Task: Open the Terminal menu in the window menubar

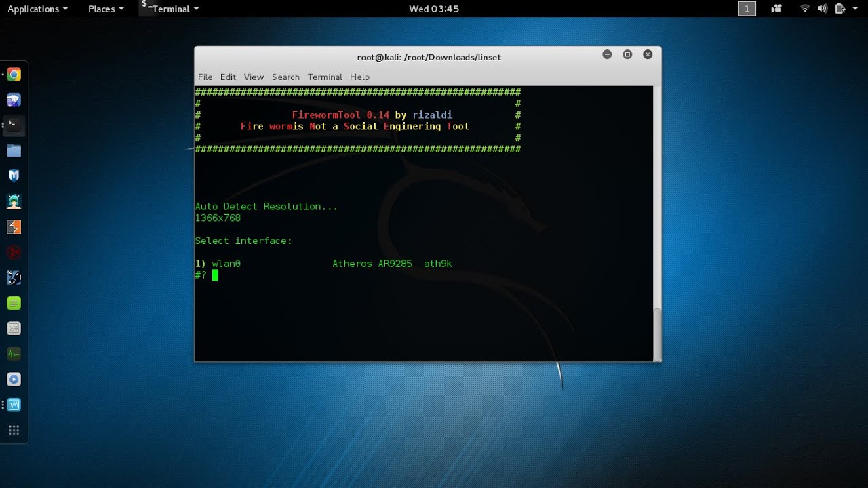Action: (x=325, y=77)
